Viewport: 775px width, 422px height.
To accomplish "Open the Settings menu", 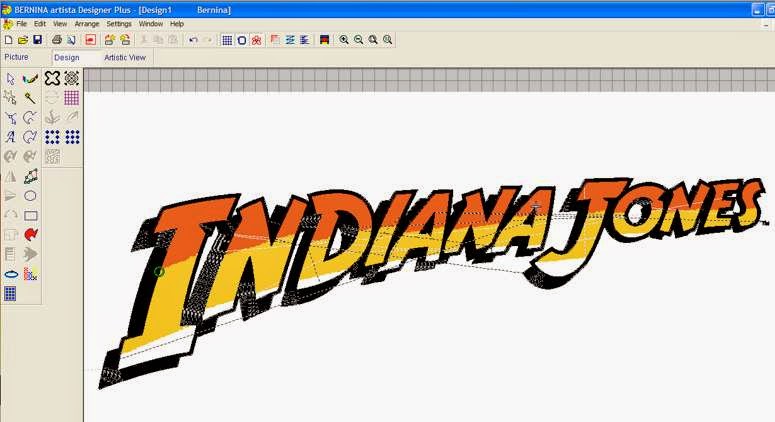I will (x=119, y=24).
